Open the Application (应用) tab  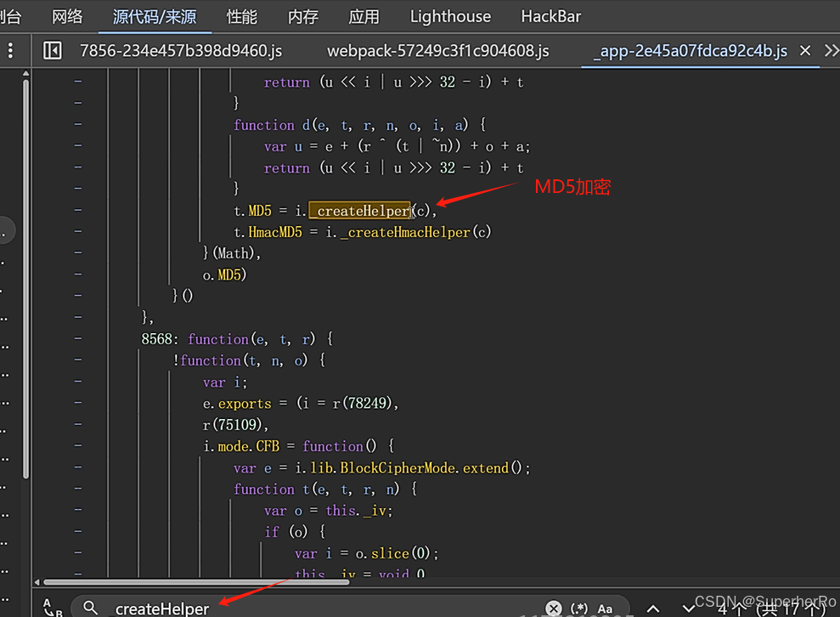click(364, 17)
